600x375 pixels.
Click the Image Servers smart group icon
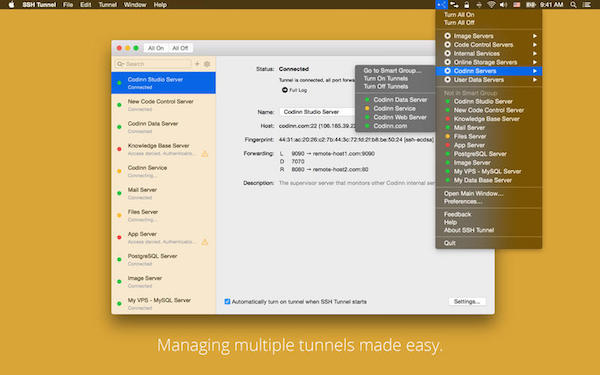[447, 36]
